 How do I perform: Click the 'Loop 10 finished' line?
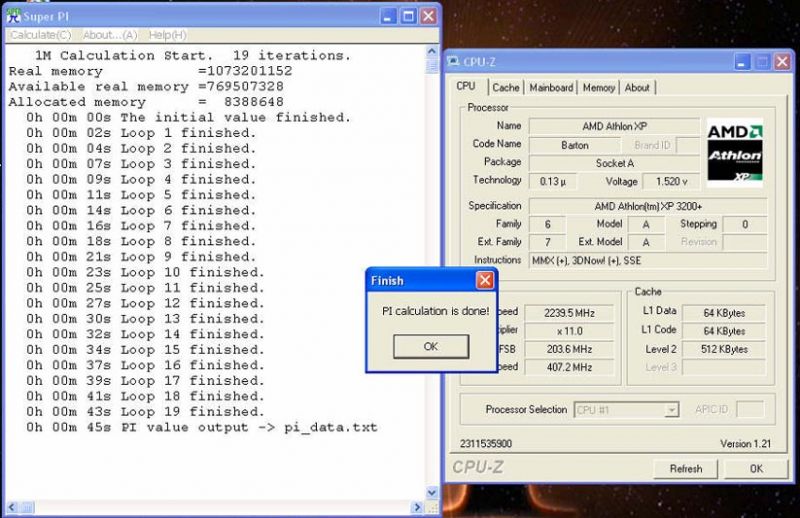tap(145, 273)
